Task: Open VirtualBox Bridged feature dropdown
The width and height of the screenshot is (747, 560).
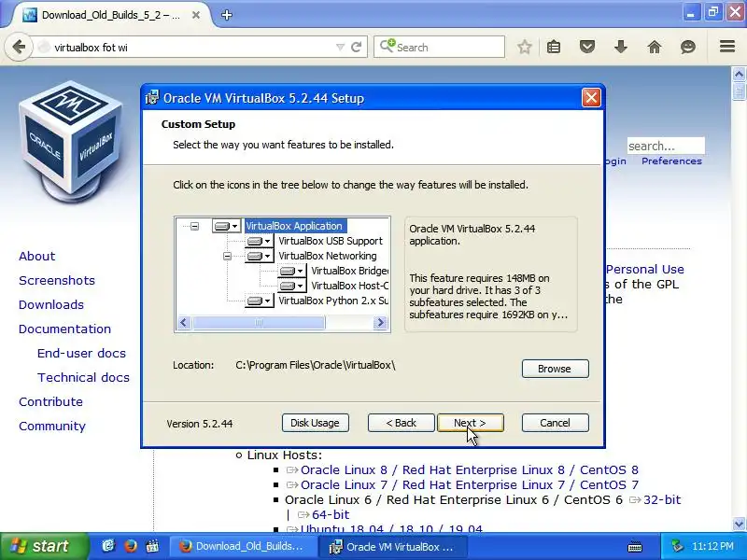Action: (x=291, y=271)
